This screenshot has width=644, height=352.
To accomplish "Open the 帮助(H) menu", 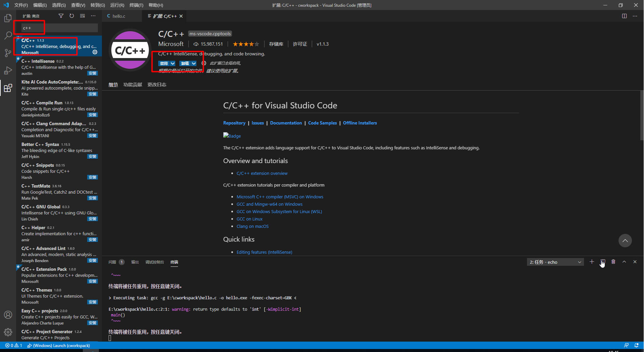I will click(x=156, y=5).
